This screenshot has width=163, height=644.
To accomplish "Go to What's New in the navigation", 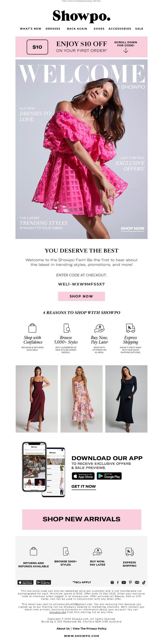I will pyautogui.click(x=31, y=29).
